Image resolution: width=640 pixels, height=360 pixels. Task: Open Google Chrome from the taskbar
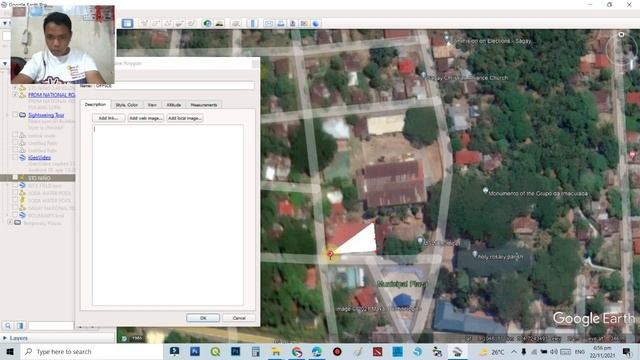(x=297, y=351)
